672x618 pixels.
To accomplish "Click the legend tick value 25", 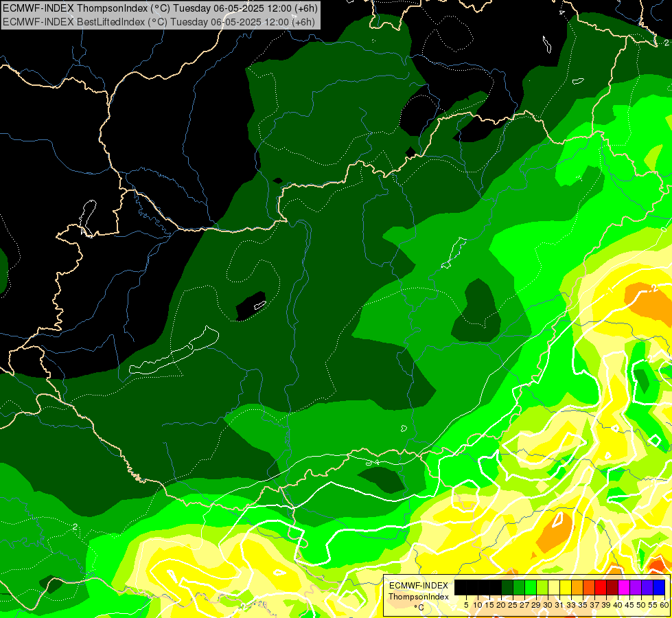I will pyautogui.click(x=513, y=605).
